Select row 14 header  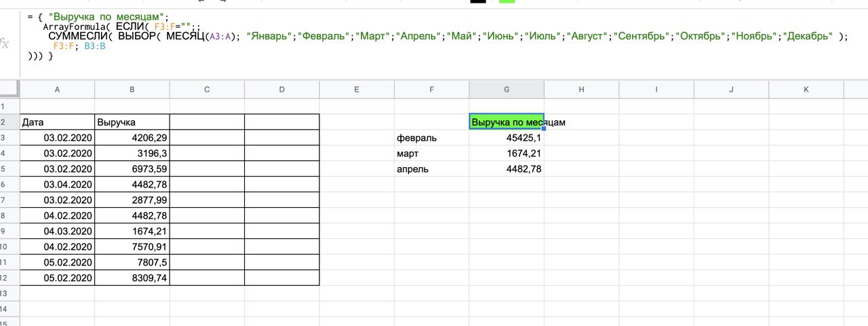[9, 310]
